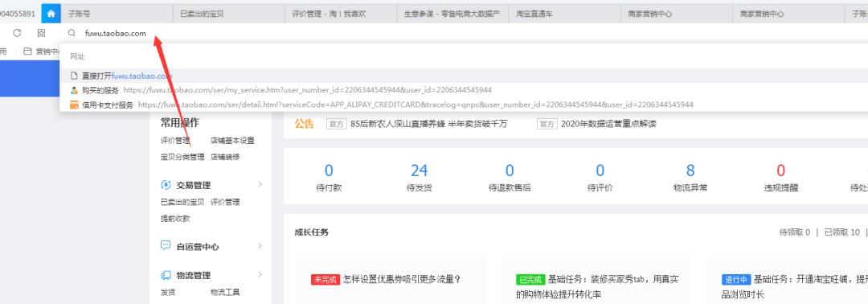
Task: Open the 营销中心 bookmark folder icon
Action: [x=27, y=51]
